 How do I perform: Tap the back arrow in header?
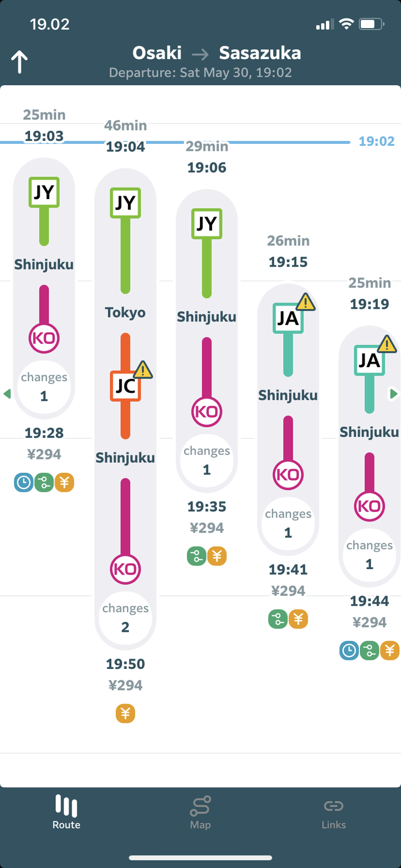(20, 62)
